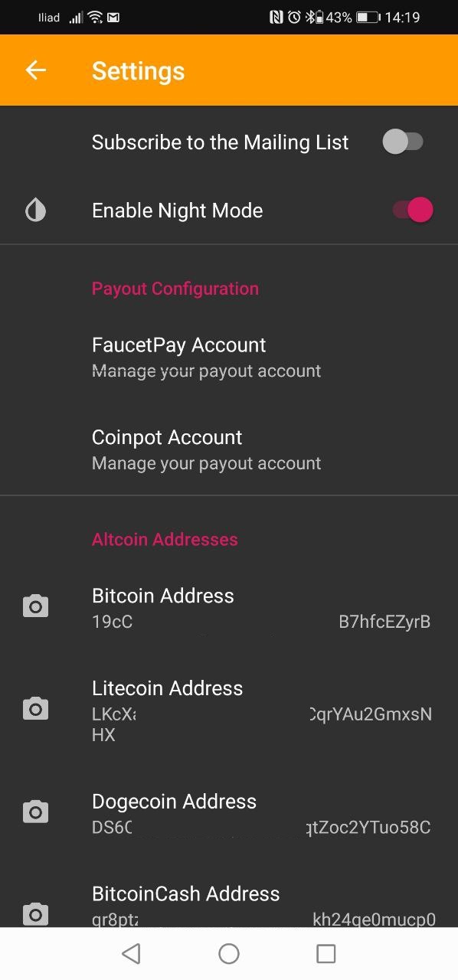Edit the Litecoin Address entry

click(229, 710)
